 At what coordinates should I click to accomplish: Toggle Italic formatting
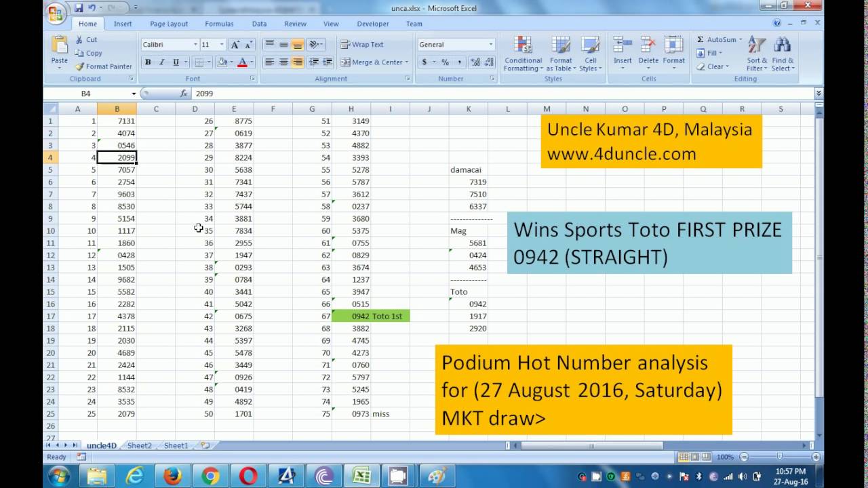pyautogui.click(x=161, y=62)
